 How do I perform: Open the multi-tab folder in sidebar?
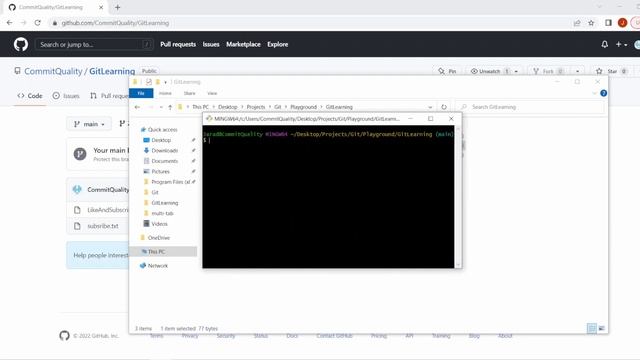point(162,213)
